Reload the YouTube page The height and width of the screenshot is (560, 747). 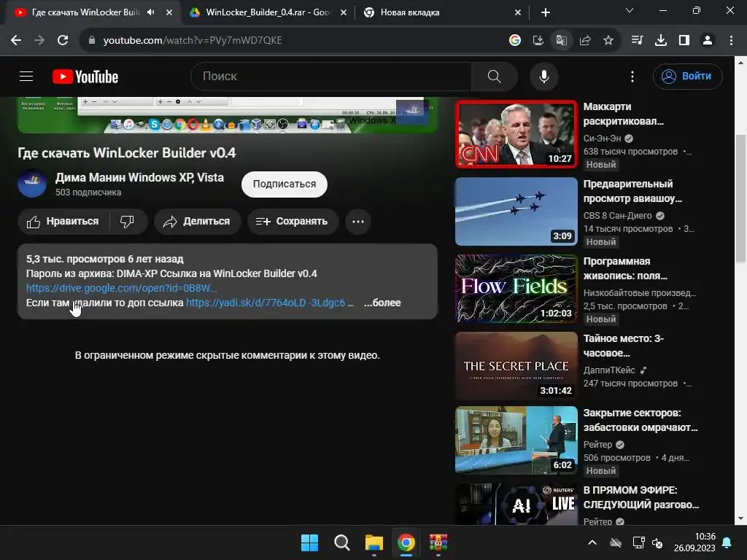click(63, 41)
